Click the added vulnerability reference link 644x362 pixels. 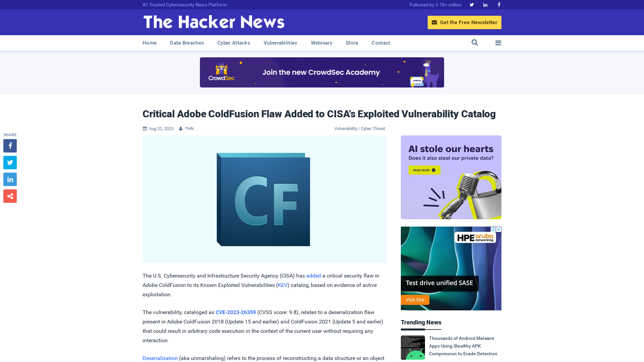[313, 276]
